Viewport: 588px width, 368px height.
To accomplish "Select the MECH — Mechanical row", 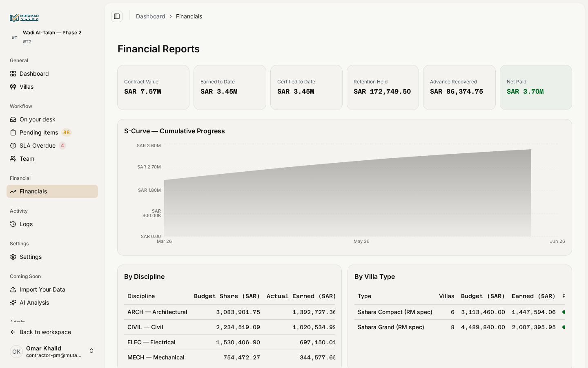I will (x=229, y=357).
